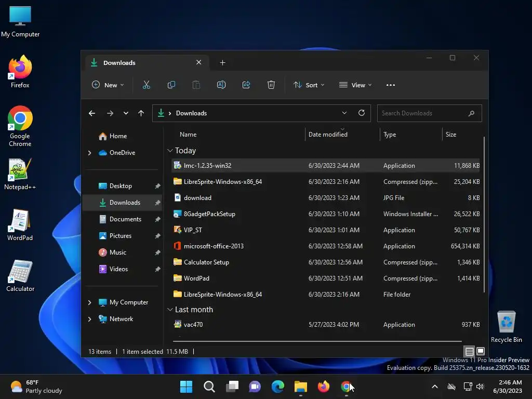Select the 8GadgetPackSetup installer file

coord(325,214)
